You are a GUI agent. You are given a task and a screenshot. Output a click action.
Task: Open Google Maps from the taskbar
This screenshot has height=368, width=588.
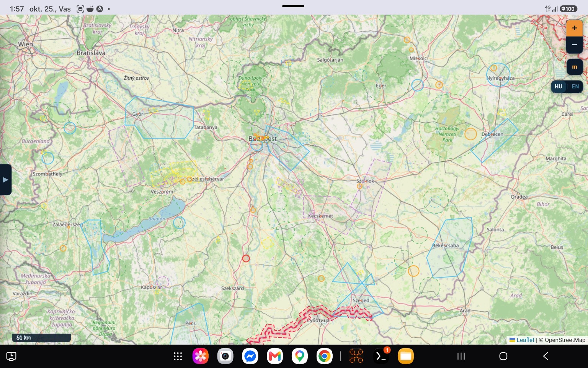click(x=300, y=356)
